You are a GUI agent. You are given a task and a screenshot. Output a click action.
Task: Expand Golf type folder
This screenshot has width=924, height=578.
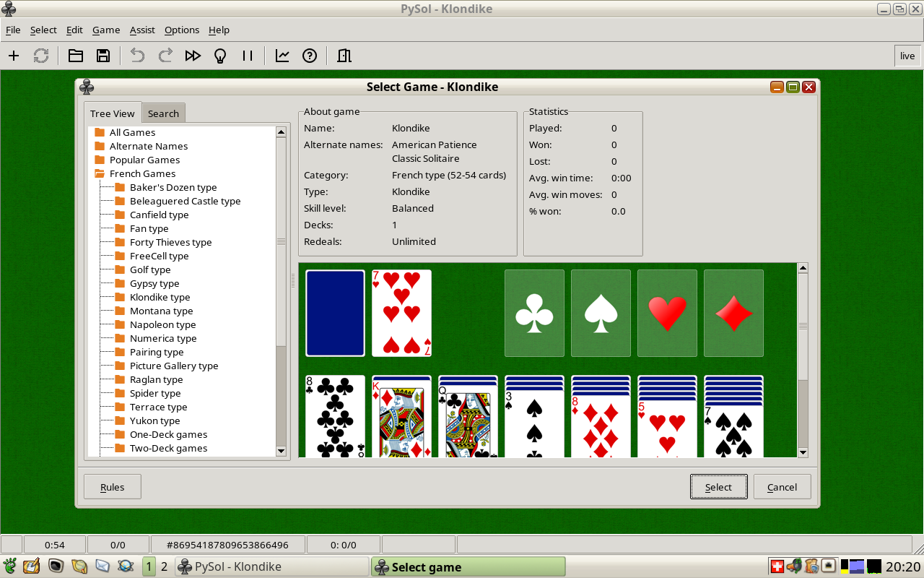(120, 269)
